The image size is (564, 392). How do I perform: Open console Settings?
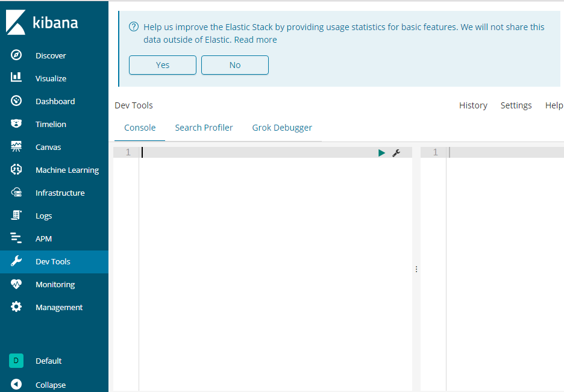point(516,105)
